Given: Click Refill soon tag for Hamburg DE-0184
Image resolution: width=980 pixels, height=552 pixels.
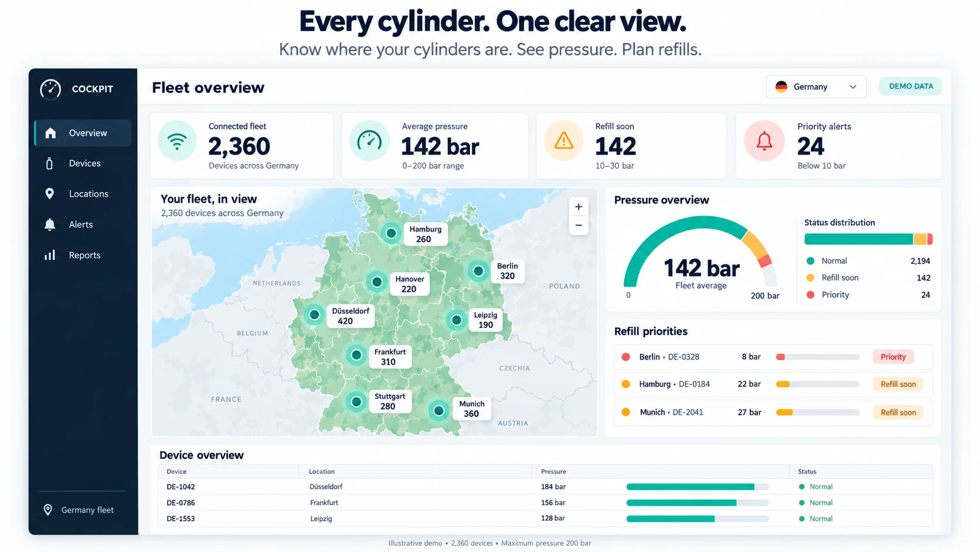Looking at the screenshot, I should pyautogui.click(x=898, y=384).
